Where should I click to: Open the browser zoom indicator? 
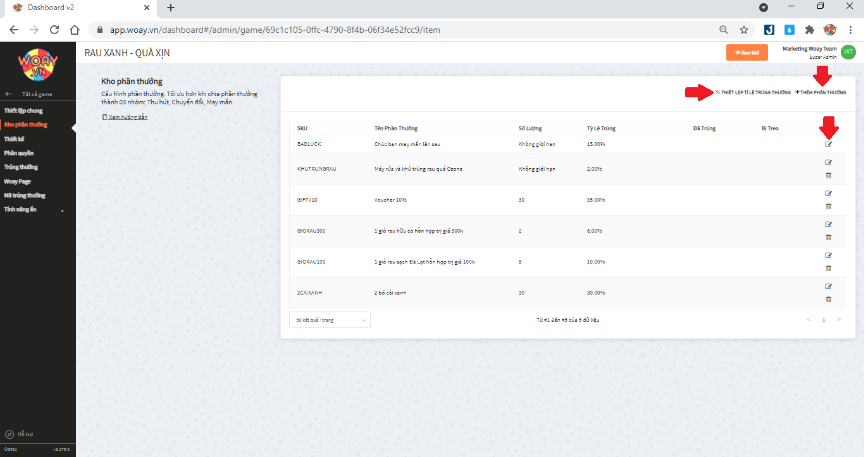click(x=724, y=30)
